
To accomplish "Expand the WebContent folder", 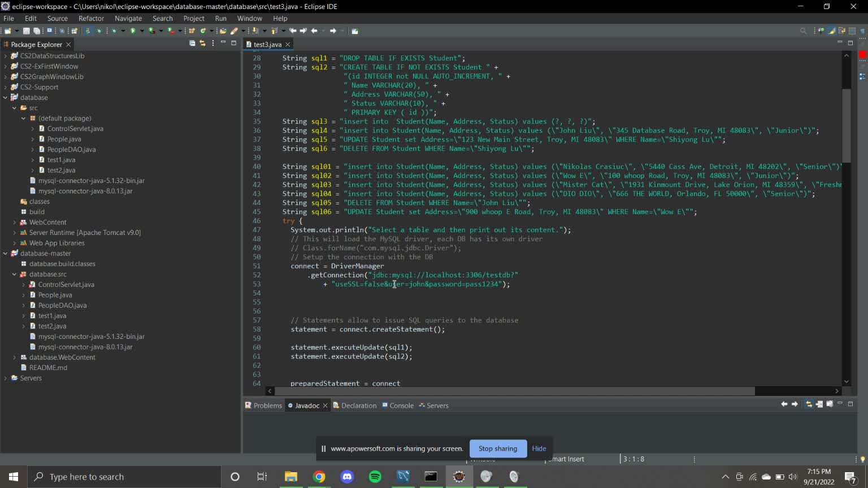I will point(15,223).
